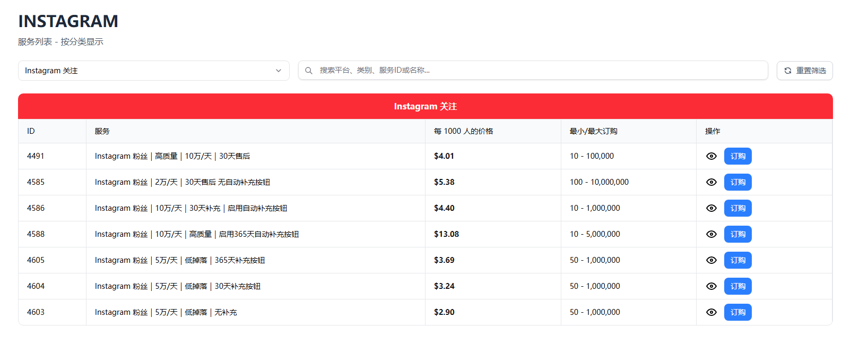Open eye preview for service 4604
Image resolution: width=868 pixels, height=343 pixels.
711,286
